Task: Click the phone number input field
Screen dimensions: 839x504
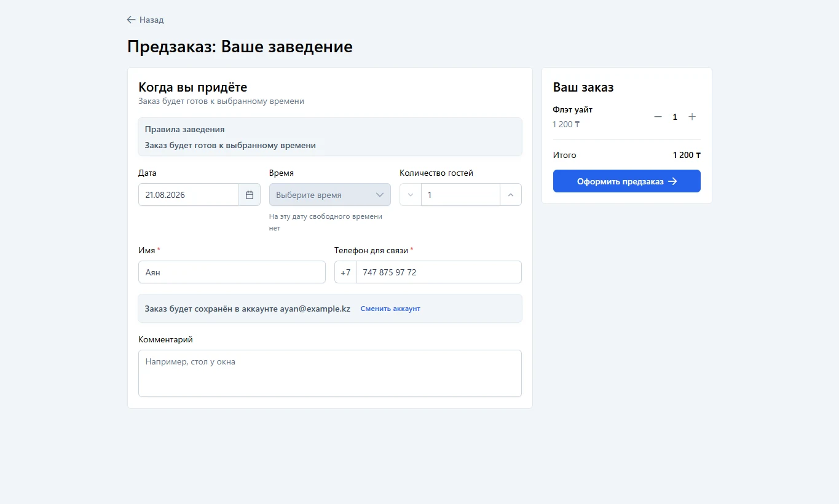Action: tap(439, 272)
